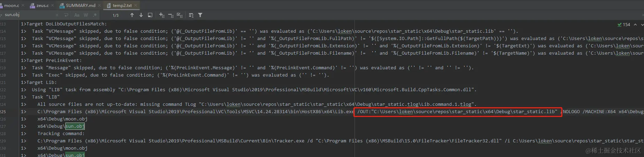Click 'All source files are not up-to-date' line
This screenshot has height=157, width=644.
257,104
